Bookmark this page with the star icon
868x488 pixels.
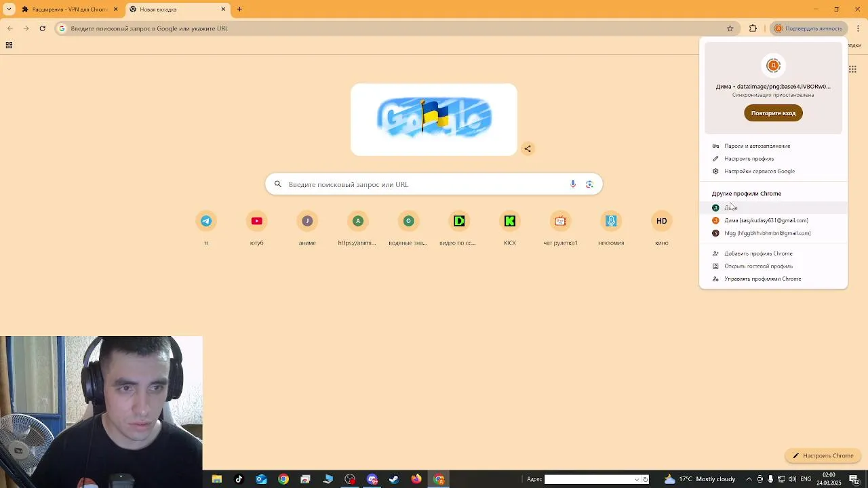pyautogui.click(x=730, y=28)
